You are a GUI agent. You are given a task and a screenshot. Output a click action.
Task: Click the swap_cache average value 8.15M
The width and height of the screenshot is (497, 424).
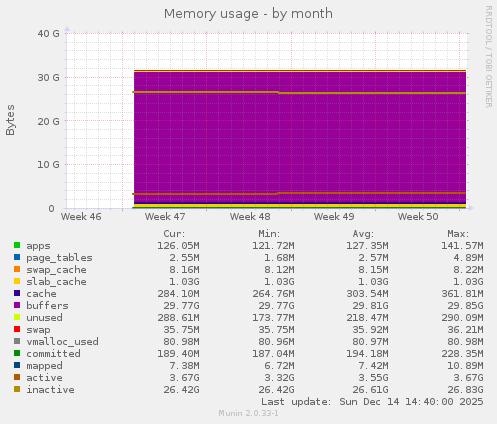373,270
